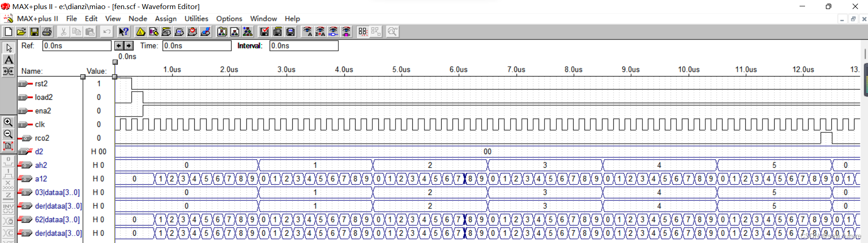Open the Node menu
The image size is (868, 243).
tap(138, 19)
